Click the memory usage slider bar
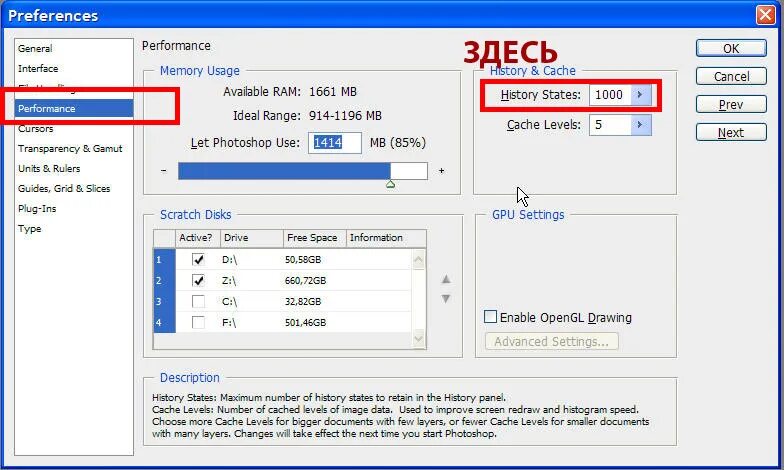This screenshot has width=784, height=470. tap(303, 171)
